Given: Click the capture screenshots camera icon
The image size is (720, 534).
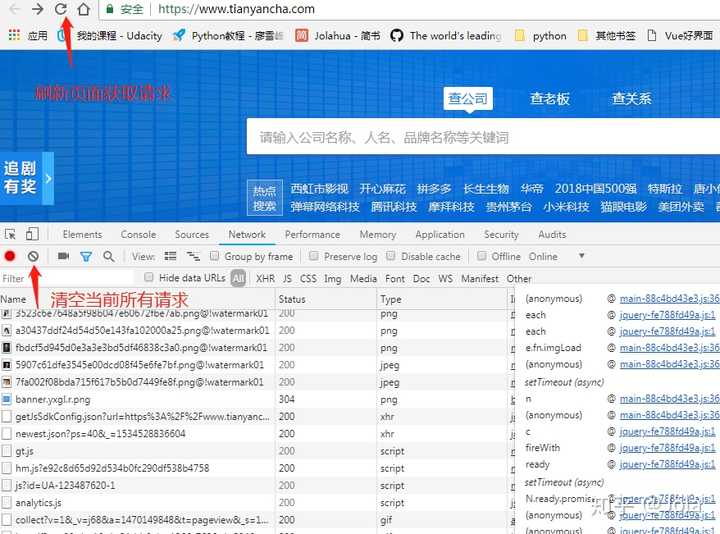Looking at the screenshot, I should (63, 256).
